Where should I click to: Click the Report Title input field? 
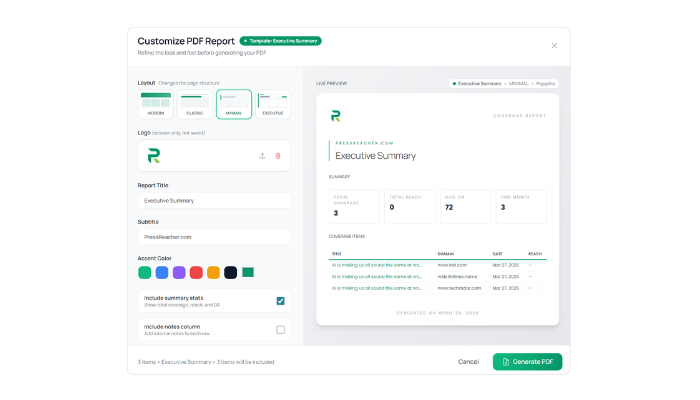(214, 200)
